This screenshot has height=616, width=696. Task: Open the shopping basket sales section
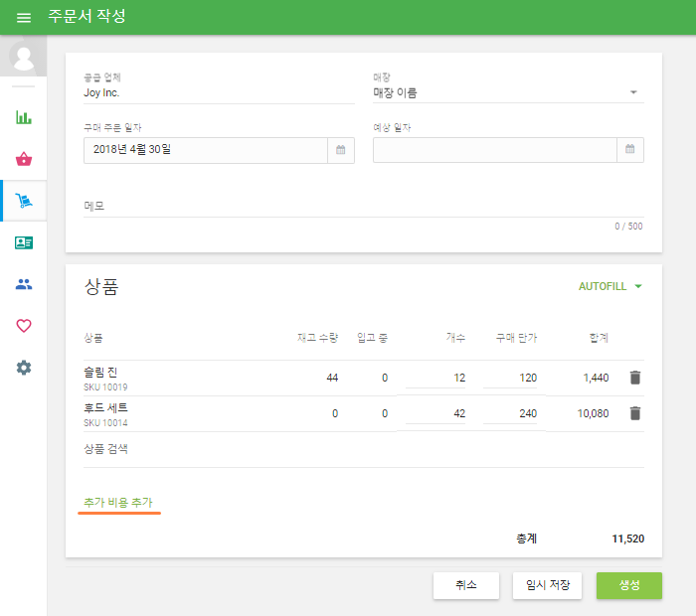click(24, 159)
